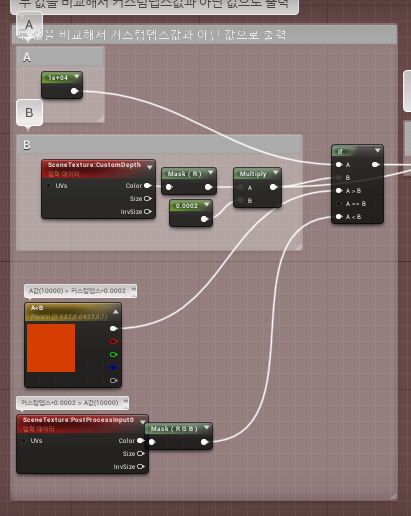Click the B comment box header bar
The height and width of the screenshot is (516, 411).
(x=160, y=145)
